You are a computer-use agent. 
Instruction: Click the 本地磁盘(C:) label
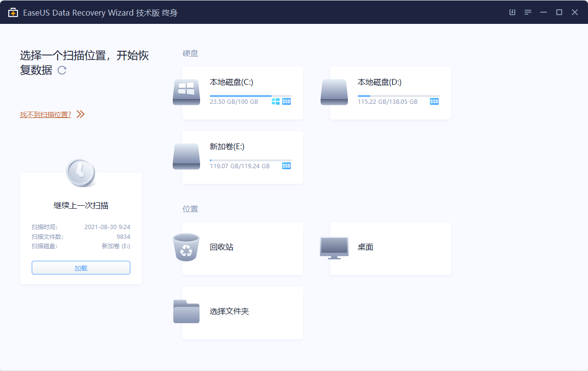pyautogui.click(x=231, y=82)
